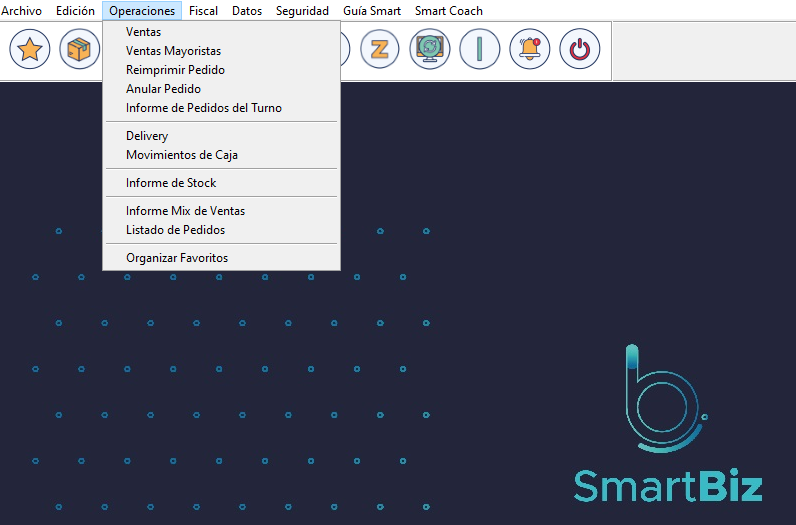
Task: Open Movimientos de Caja
Action: [181, 155]
